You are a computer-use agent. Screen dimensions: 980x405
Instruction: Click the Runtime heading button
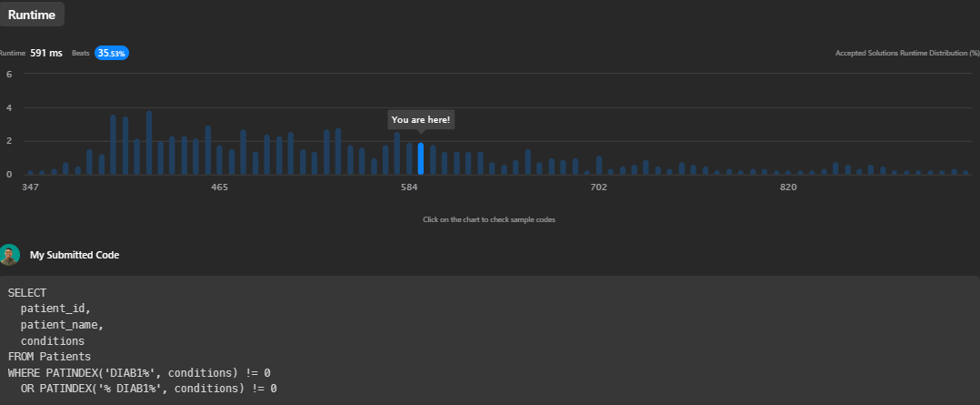31,15
